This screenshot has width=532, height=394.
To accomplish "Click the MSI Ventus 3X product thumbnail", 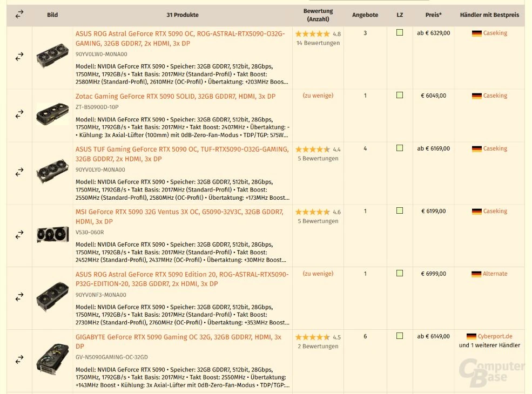I will point(52,234).
